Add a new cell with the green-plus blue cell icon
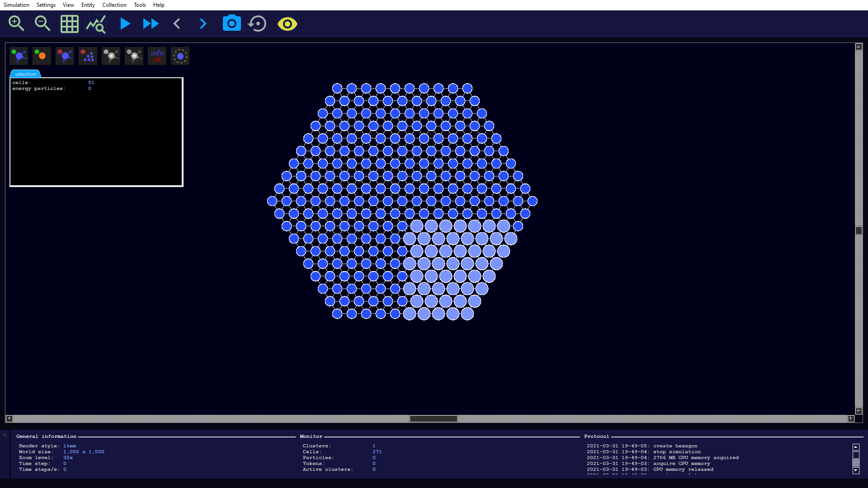 point(19,56)
